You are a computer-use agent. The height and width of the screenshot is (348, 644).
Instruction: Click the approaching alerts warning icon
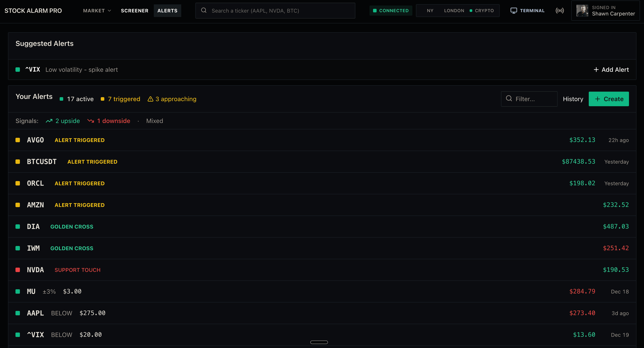[x=150, y=99]
